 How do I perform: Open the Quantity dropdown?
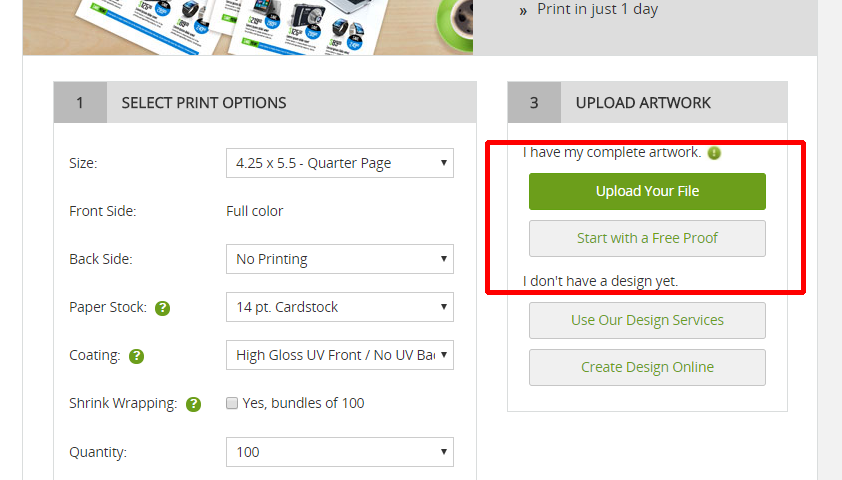(340, 452)
